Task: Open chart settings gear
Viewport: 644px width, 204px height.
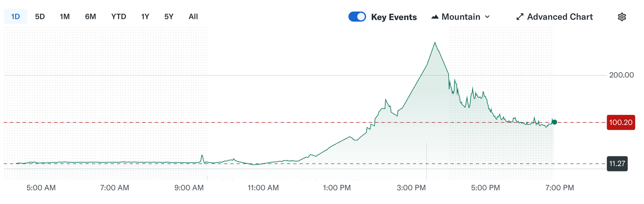Action: (x=622, y=17)
